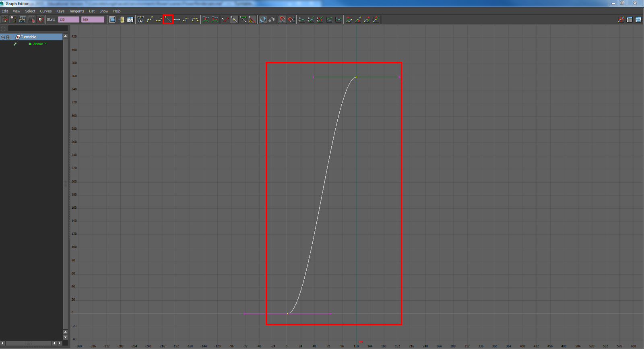Apply Step tangents to keys

click(186, 19)
